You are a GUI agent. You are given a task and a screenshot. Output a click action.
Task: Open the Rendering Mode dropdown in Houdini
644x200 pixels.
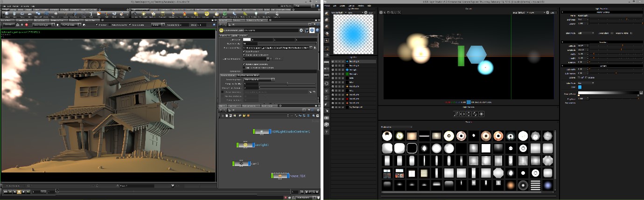coord(259,79)
